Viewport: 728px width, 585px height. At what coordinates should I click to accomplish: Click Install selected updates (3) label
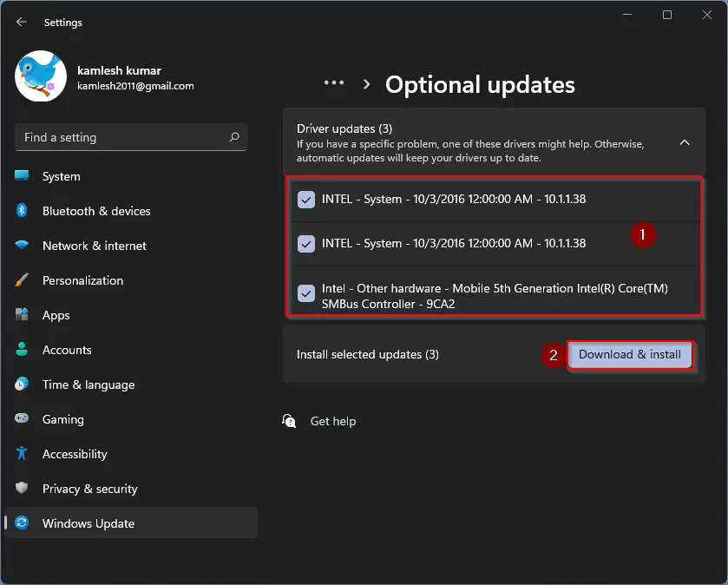pyautogui.click(x=368, y=355)
